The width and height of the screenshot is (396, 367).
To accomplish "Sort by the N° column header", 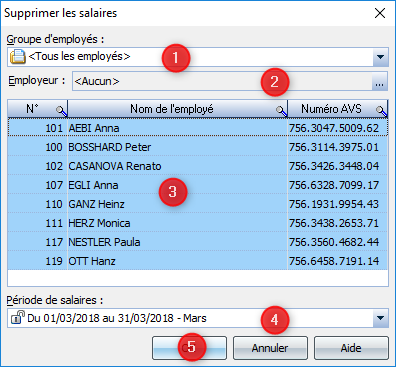I will (x=37, y=109).
